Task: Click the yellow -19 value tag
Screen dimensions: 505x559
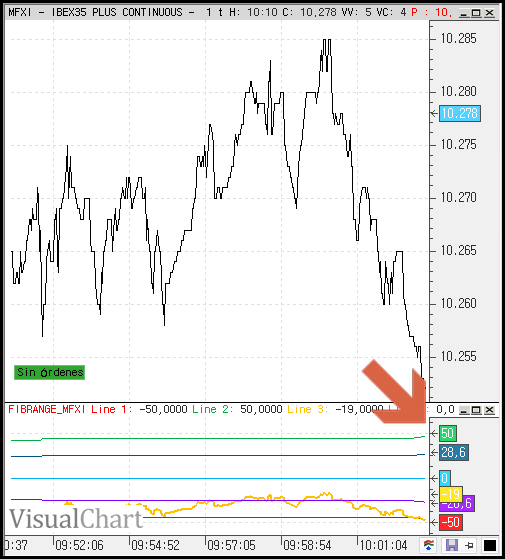Action: pyautogui.click(x=451, y=494)
